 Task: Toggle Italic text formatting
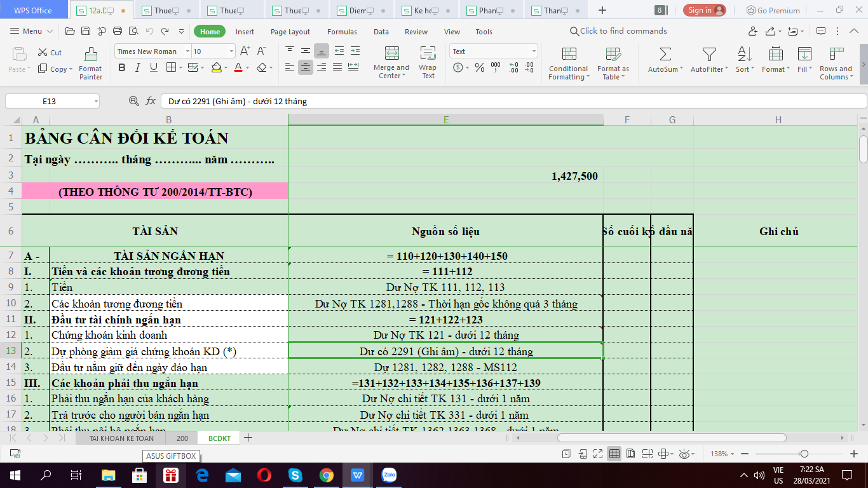tap(139, 68)
